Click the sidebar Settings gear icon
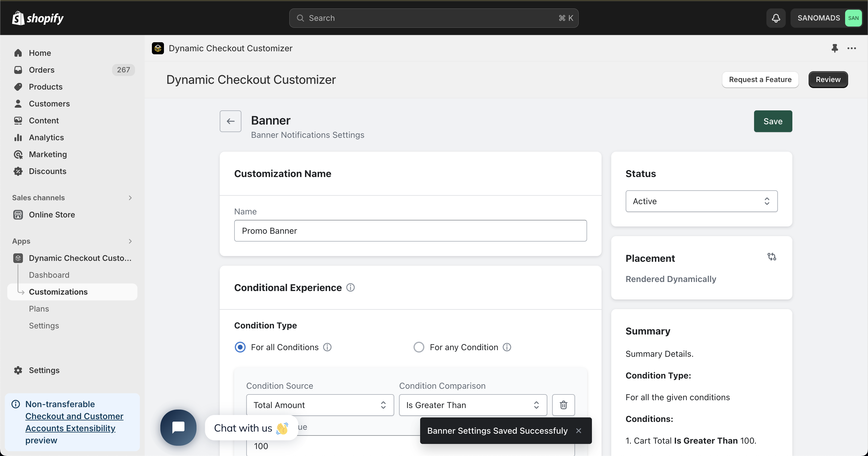This screenshot has height=456, width=868. pyautogui.click(x=18, y=370)
